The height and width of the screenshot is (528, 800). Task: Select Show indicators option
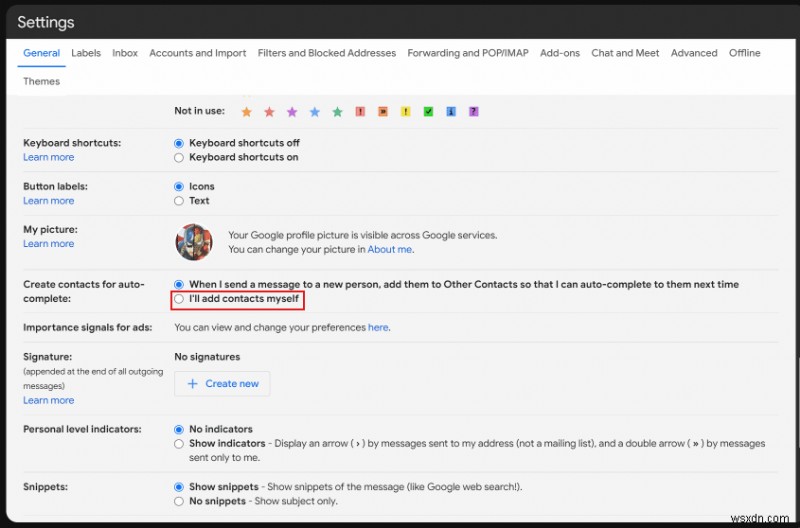click(179, 444)
